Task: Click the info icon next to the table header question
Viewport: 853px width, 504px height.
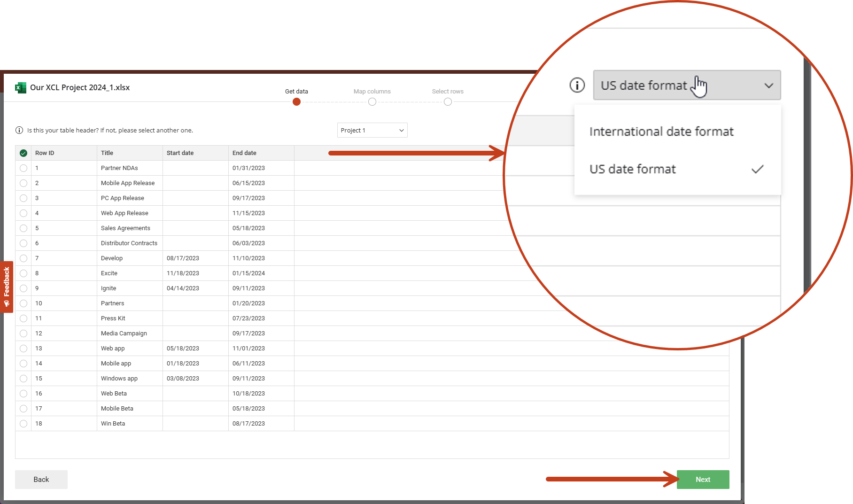Action: [19, 130]
